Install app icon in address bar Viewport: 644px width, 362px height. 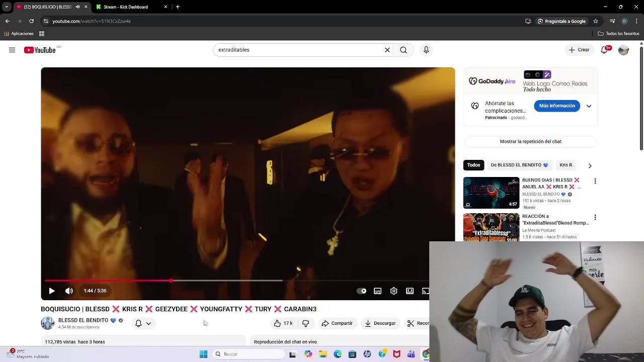pos(528,21)
